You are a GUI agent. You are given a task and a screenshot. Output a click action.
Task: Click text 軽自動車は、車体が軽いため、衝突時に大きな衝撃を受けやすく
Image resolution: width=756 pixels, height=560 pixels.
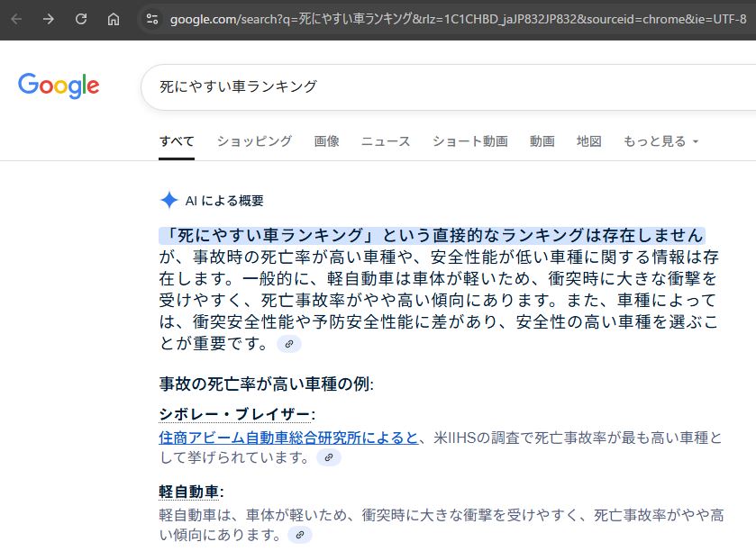[x=369, y=515]
